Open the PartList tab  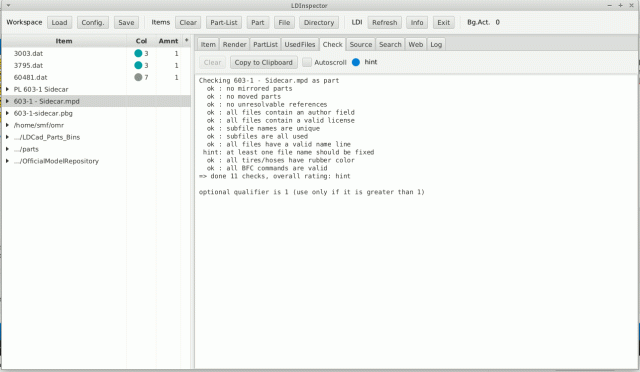[265, 45]
